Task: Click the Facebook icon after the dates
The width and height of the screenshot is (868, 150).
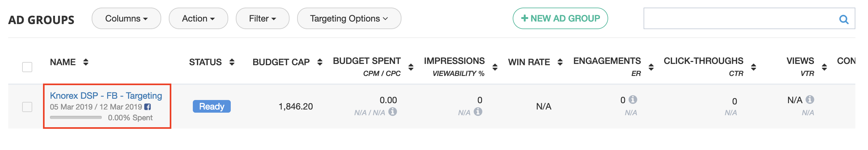Action: (x=148, y=107)
